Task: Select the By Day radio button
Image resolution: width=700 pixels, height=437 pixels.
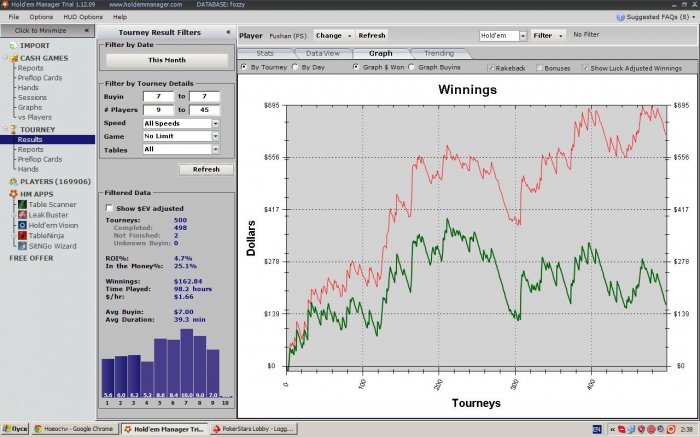Action: pos(295,67)
